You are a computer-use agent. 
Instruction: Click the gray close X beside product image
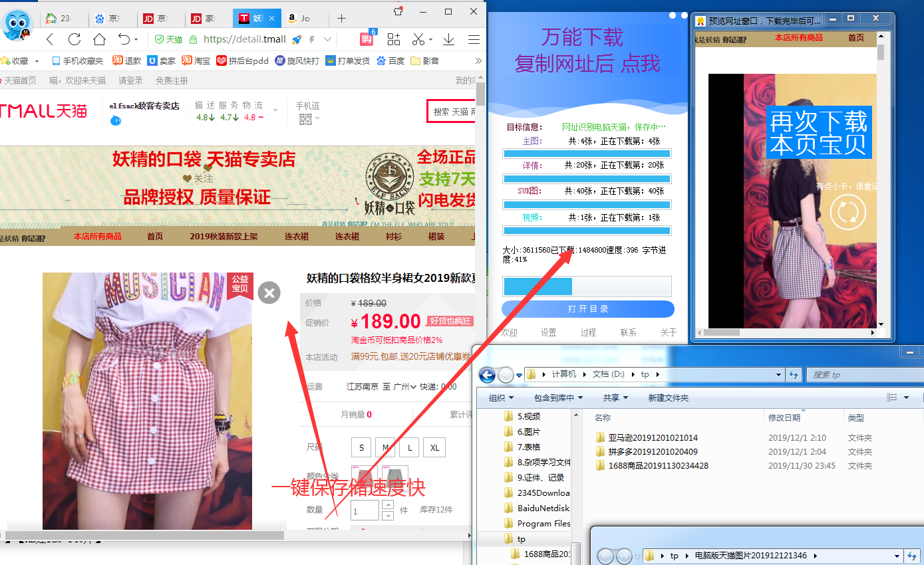point(269,292)
